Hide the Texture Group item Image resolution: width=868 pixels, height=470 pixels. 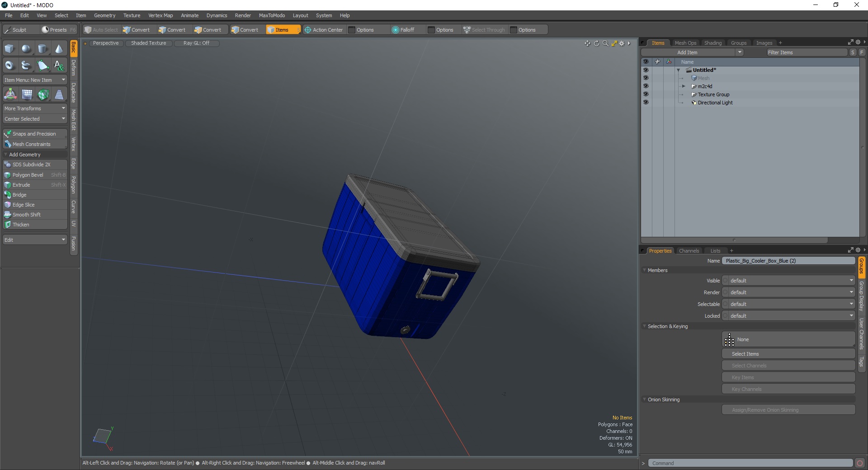646,94
